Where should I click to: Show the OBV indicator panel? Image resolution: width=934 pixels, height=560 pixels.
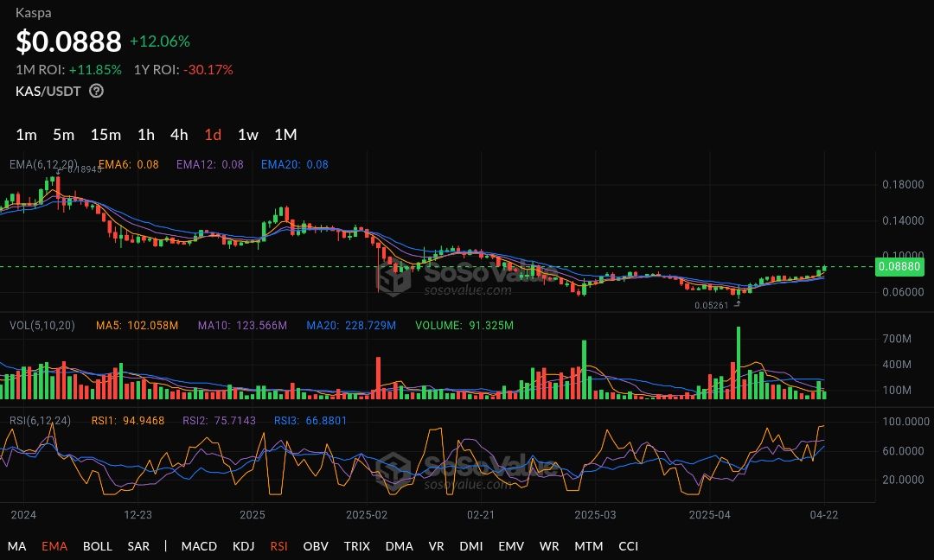click(x=316, y=546)
